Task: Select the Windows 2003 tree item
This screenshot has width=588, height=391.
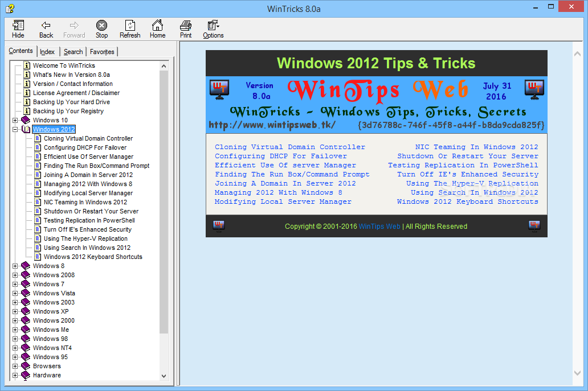Action: 54,302
